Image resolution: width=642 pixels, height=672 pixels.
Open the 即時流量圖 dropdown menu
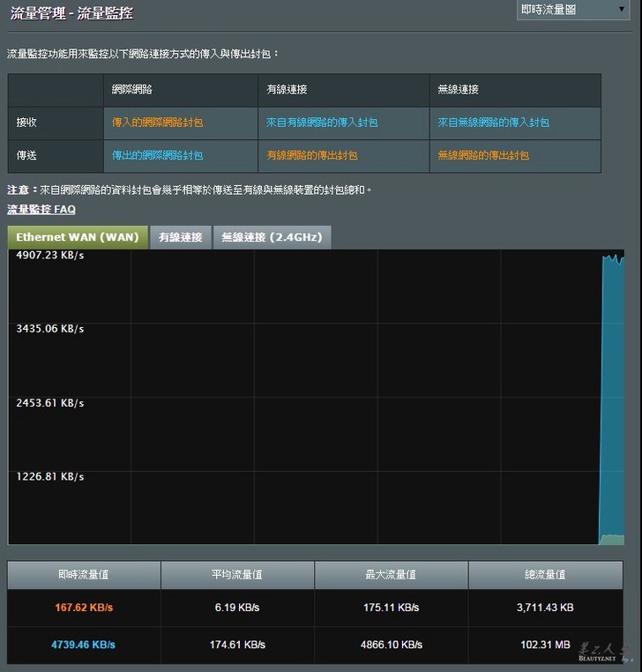click(x=572, y=10)
